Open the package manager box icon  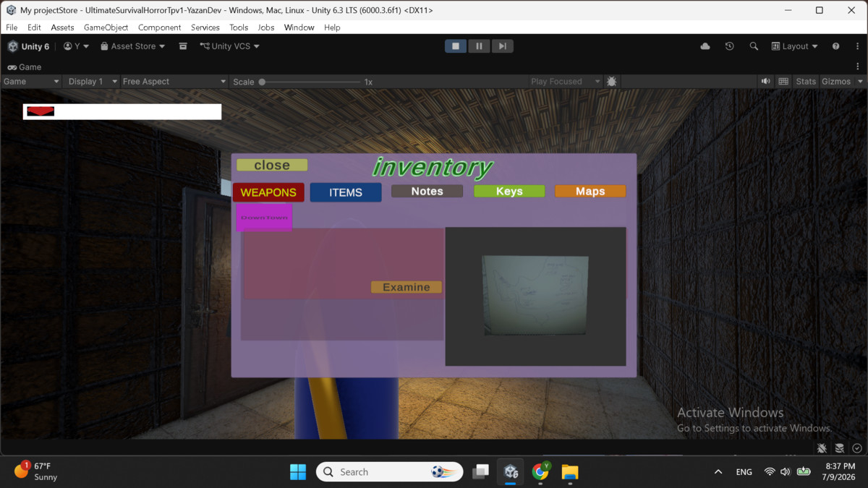point(183,46)
